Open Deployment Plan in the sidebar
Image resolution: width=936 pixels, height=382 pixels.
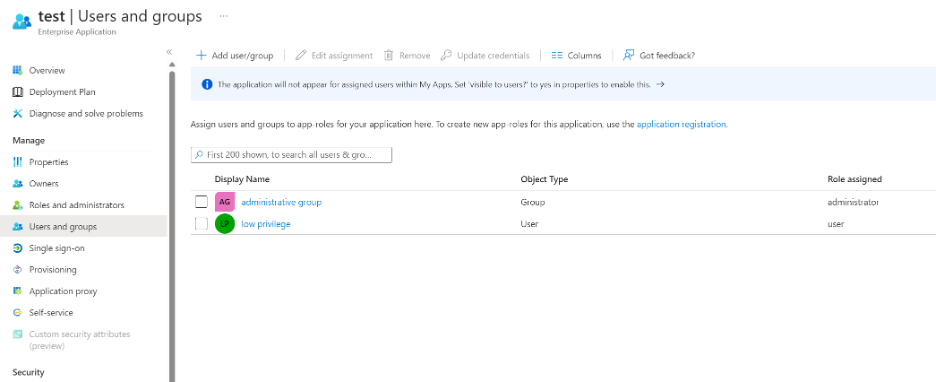(x=62, y=92)
